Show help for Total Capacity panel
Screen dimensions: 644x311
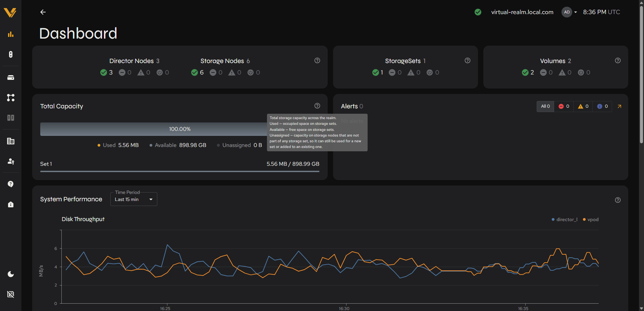317,106
